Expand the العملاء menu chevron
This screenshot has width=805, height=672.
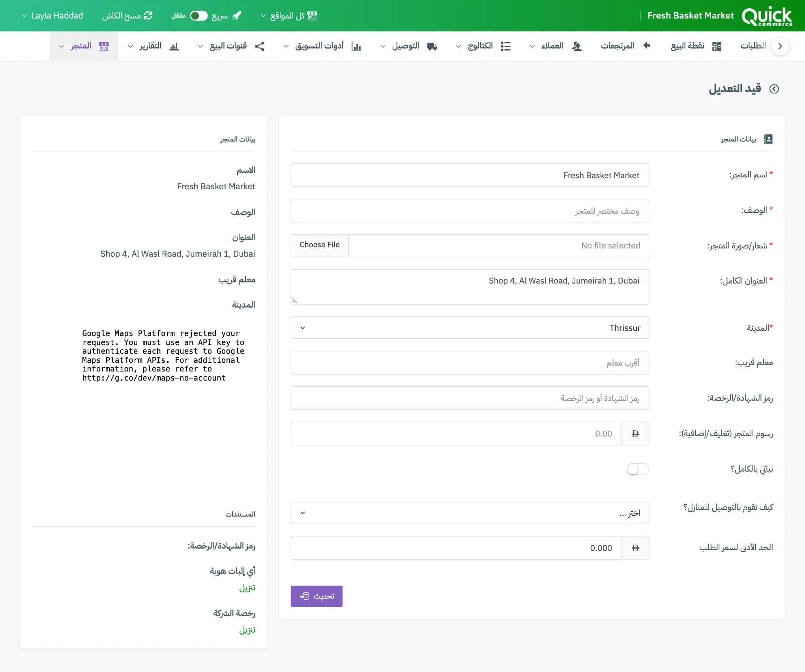(x=532, y=47)
